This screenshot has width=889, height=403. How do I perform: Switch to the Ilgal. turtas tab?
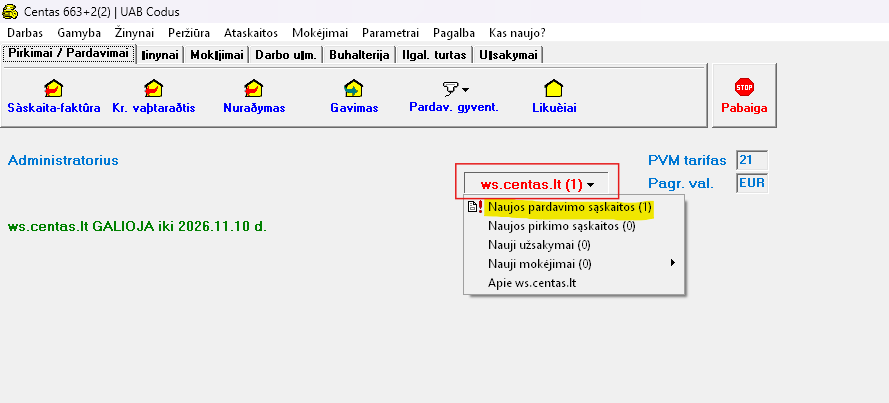coord(434,55)
